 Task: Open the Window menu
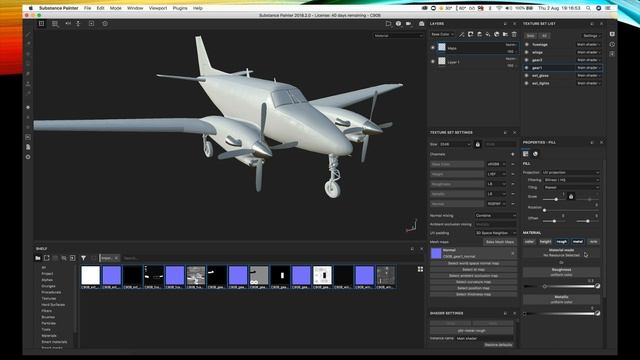[x=135, y=8]
